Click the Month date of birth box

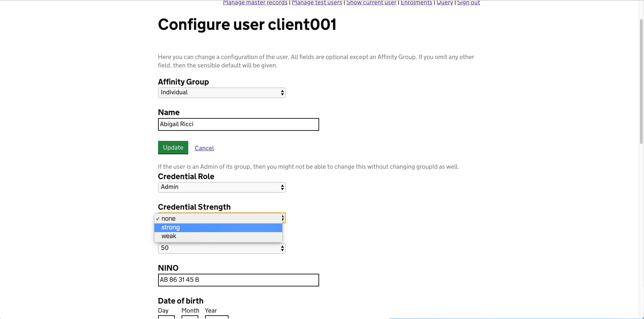190,317
